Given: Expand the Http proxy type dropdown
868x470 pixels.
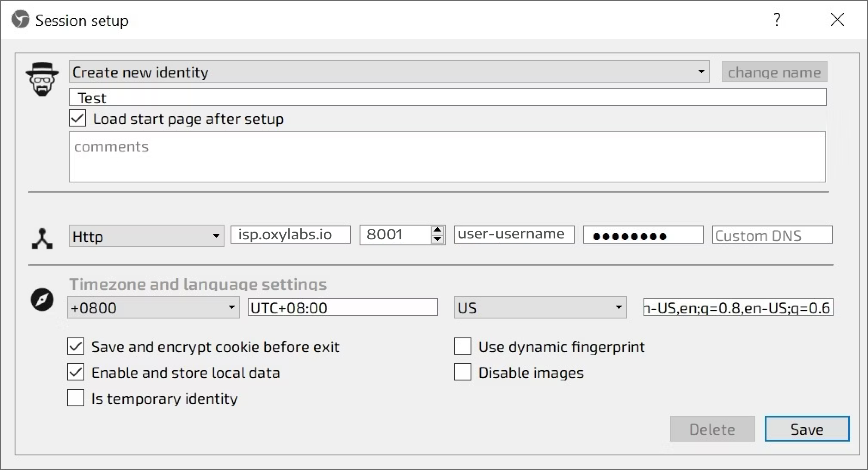Looking at the screenshot, I should pos(146,236).
